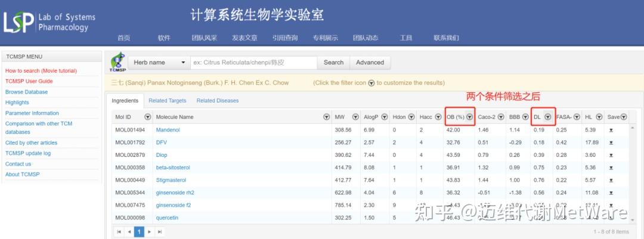Image resolution: width=644 pixels, height=239 pixels.
Task: Open the Highlights sidebar link
Action: pos(17,103)
